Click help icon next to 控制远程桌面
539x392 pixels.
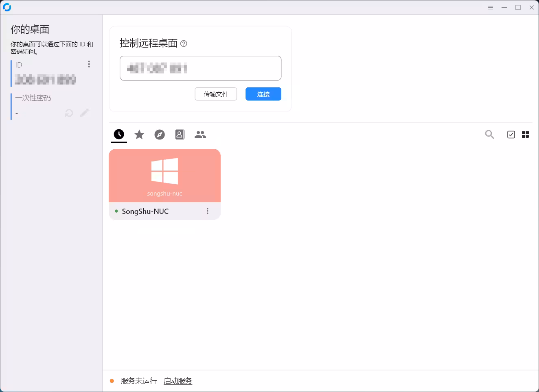184,44
